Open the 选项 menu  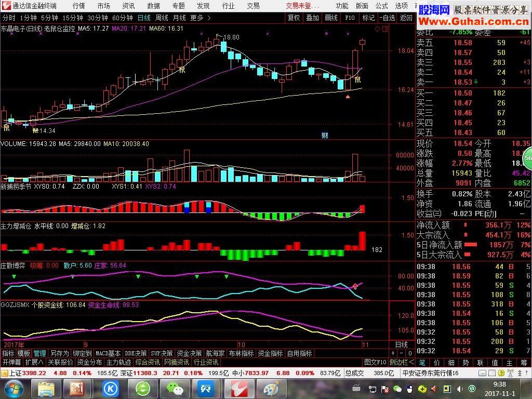click(x=402, y=6)
